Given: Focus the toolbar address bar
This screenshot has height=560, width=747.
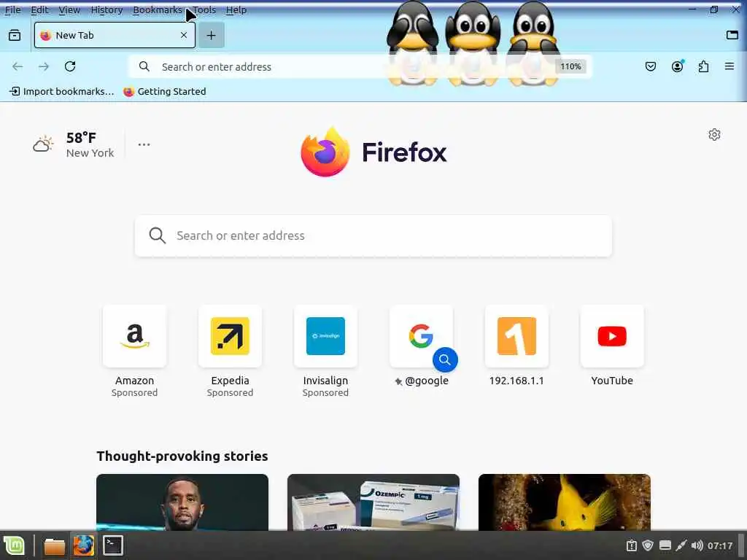Looking at the screenshot, I should 360,66.
